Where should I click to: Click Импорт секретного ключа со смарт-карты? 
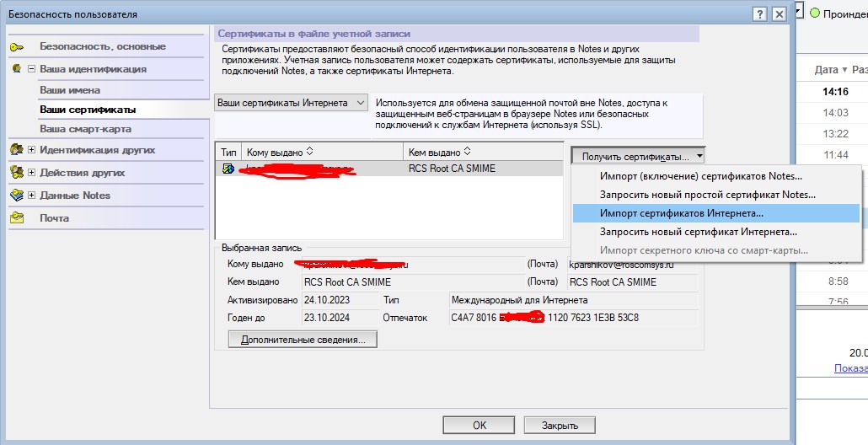(716, 250)
